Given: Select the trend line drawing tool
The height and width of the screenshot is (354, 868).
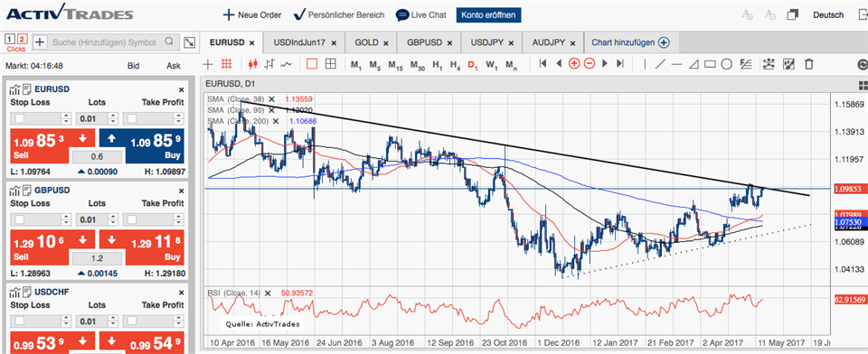Looking at the screenshot, I should point(660,63).
